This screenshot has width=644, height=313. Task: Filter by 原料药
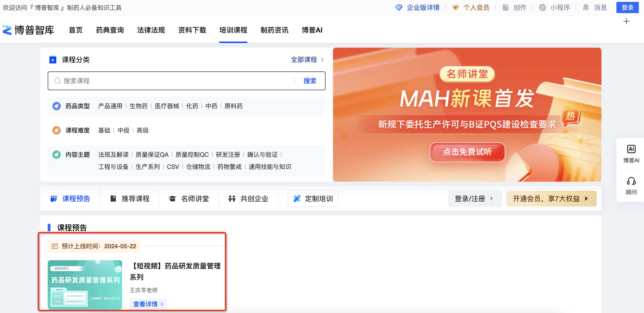coord(234,106)
